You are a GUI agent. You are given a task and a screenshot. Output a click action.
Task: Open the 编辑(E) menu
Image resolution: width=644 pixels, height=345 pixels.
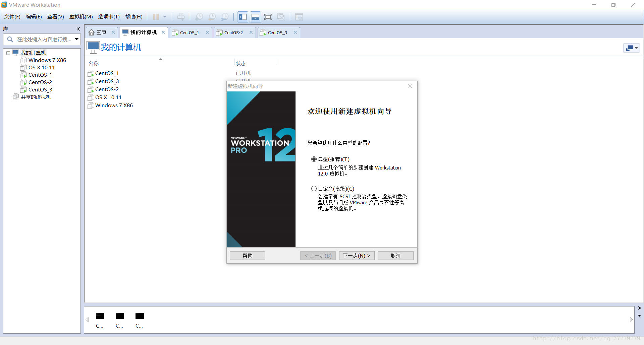[34, 17]
